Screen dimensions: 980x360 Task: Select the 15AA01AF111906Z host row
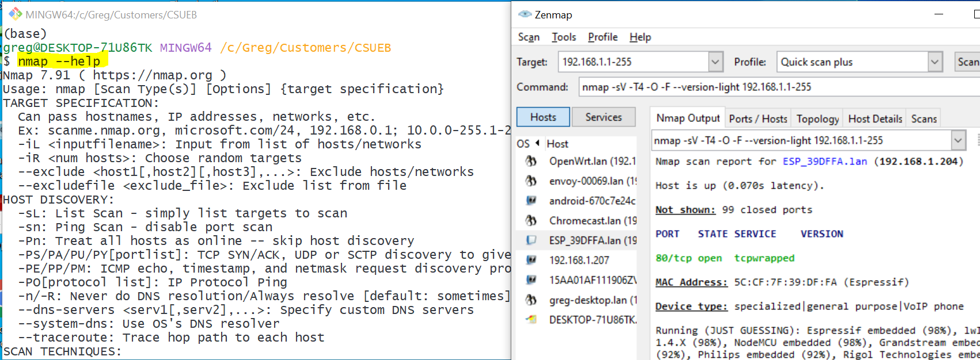577,280
